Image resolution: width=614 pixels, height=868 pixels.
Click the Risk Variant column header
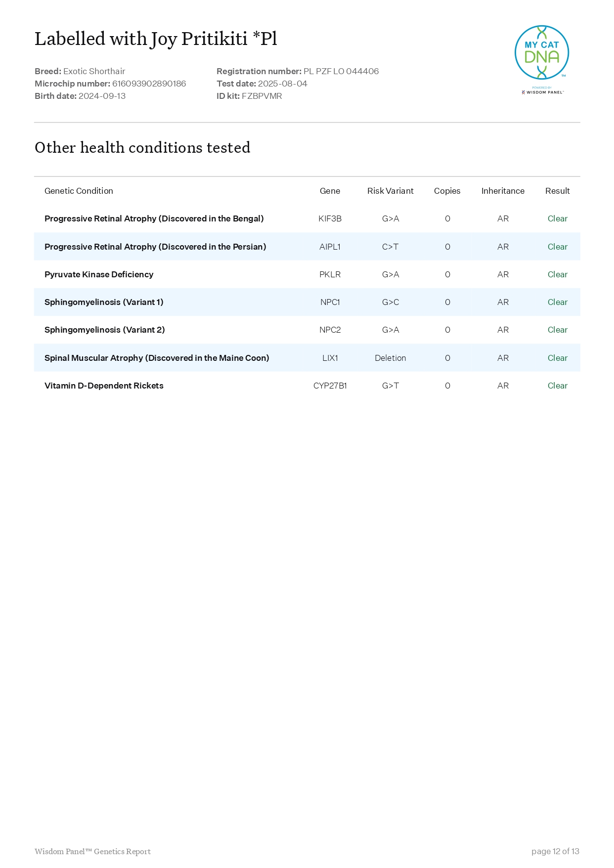coord(390,191)
